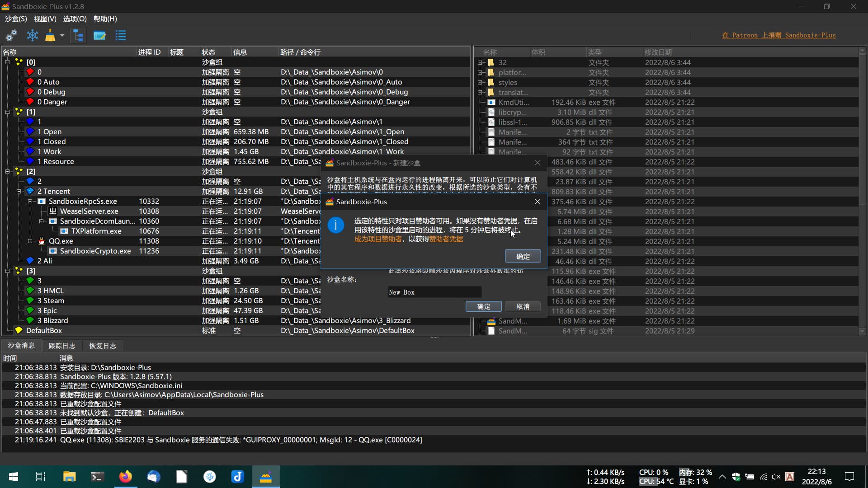Switch to the 跟踪日志 tab

point(62,346)
